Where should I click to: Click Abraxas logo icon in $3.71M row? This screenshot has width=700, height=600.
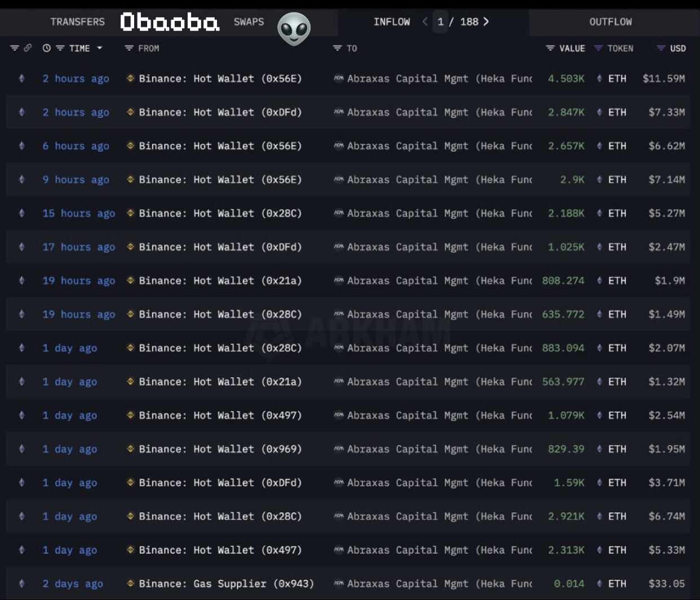pyautogui.click(x=339, y=483)
